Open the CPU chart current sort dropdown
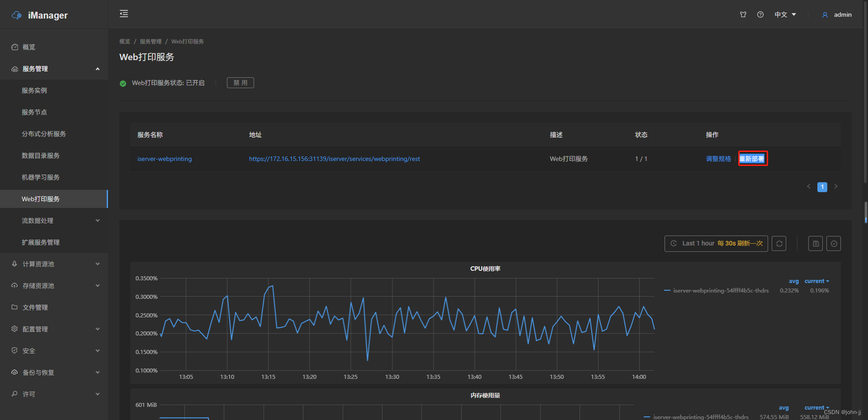The width and height of the screenshot is (868, 420). (x=817, y=281)
